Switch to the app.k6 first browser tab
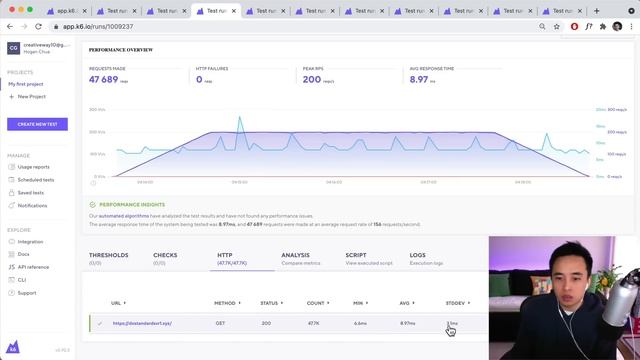Screen dimensions: 640x360 (x=67, y=11)
